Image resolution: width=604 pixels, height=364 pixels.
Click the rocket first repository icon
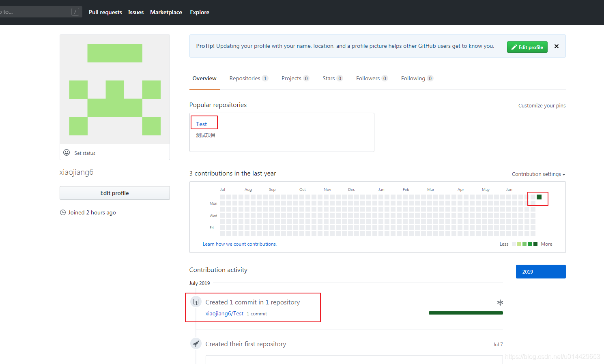[196, 343]
